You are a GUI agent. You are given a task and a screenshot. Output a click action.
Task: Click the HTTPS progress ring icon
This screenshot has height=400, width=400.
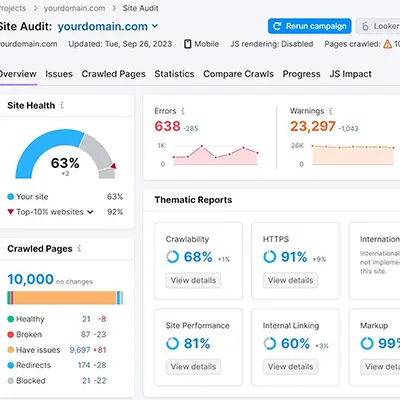[270, 257]
